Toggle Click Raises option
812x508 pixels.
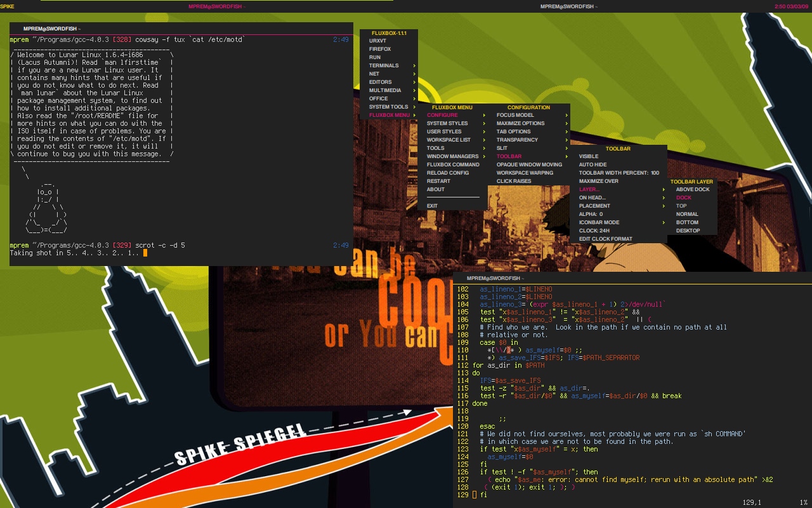(x=529, y=181)
